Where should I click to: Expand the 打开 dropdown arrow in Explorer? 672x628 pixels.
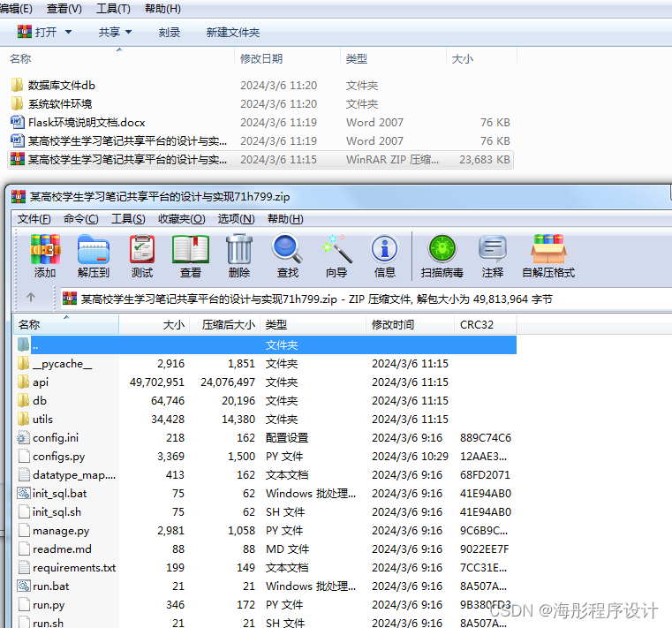pyautogui.click(x=68, y=32)
